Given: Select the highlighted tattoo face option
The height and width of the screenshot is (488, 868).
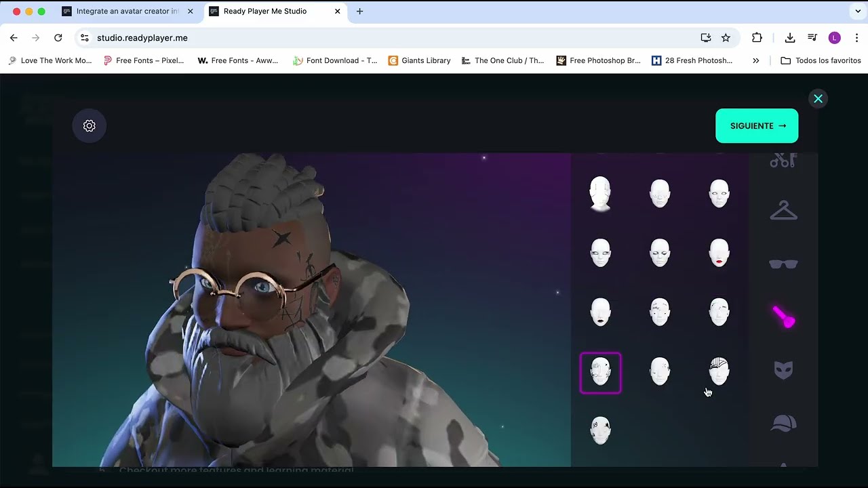Looking at the screenshot, I should (600, 373).
